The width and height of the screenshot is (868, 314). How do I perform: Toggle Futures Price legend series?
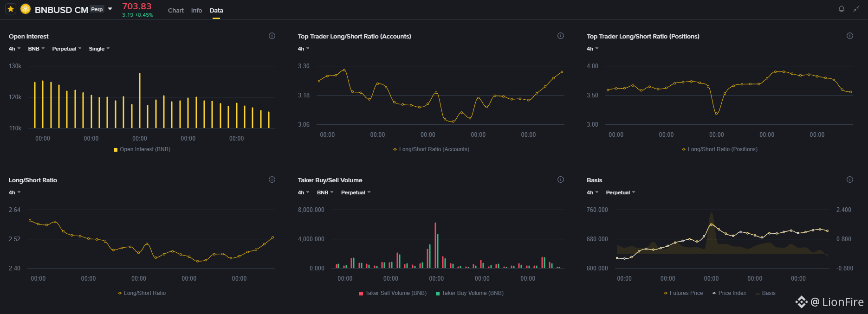(683, 293)
